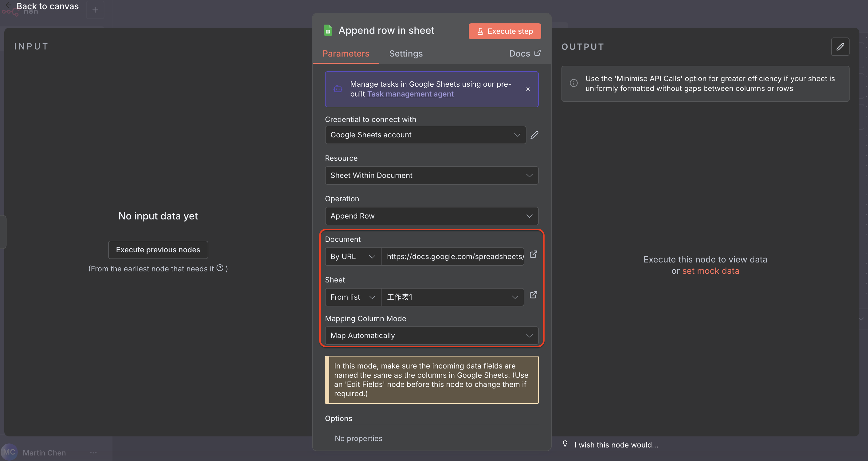Image resolution: width=868 pixels, height=461 pixels.
Task: Click the help question mark icon
Action: [x=220, y=268]
